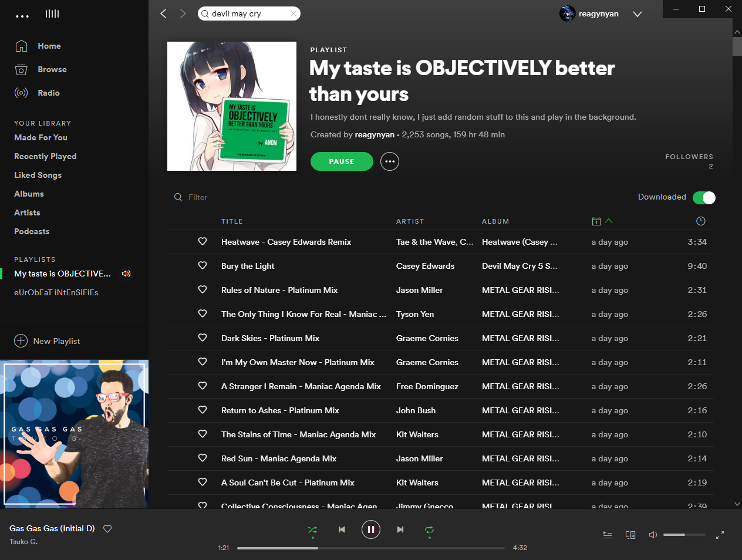Click the search field with devil may cry

pyautogui.click(x=249, y=14)
